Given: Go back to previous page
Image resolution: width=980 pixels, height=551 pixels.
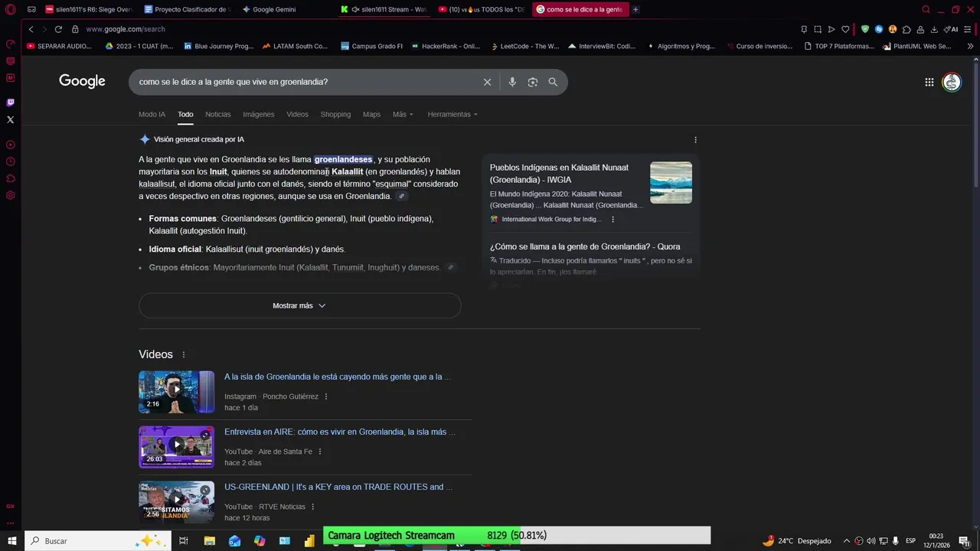Looking at the screenshot, I should click(x=31, y=29).
